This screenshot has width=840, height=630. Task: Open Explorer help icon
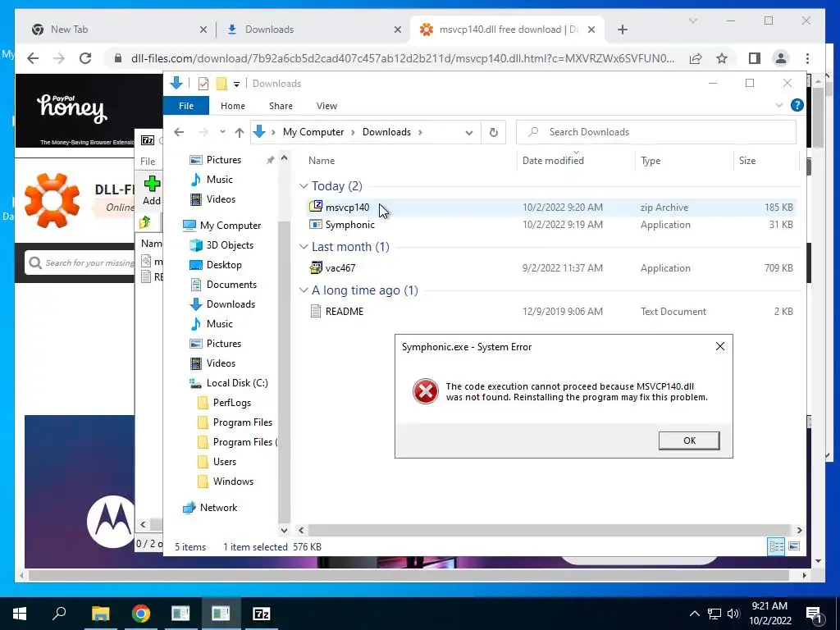click(x=797, y=105)
